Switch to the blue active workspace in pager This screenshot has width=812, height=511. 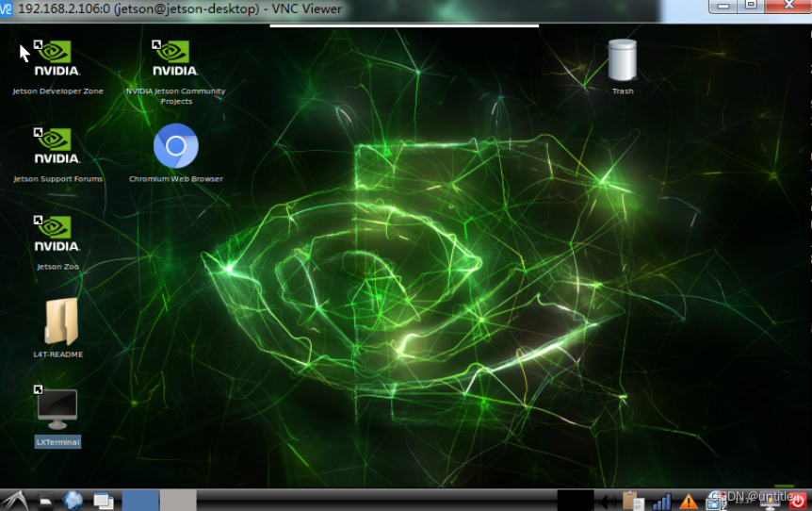coord(140,501)
